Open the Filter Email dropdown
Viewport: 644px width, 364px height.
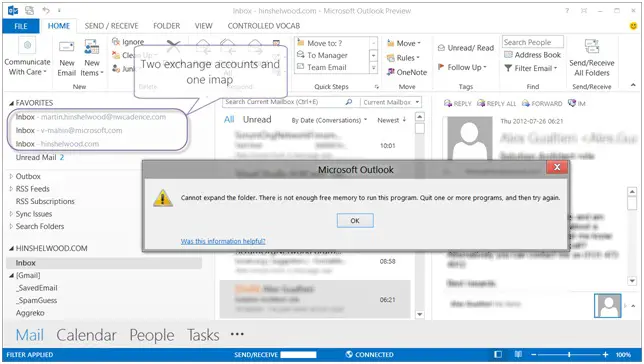531,68
